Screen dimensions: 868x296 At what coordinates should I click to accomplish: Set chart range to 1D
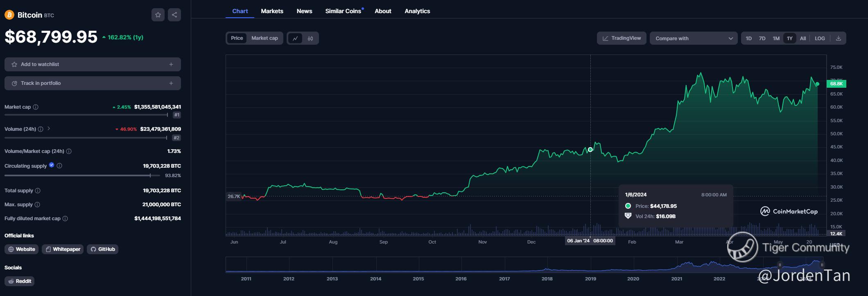tap(748, 38)
